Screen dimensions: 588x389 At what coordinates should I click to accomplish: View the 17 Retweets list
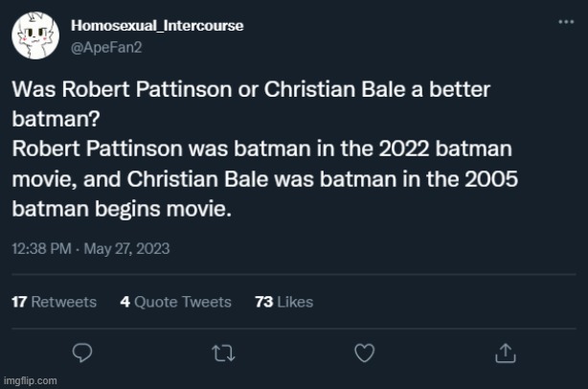point(54,302)
